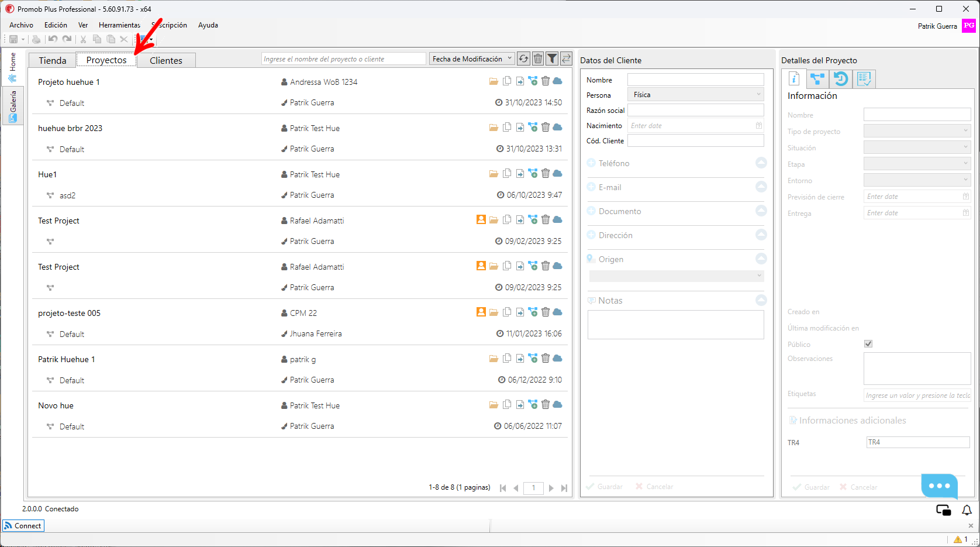980x547 pixels.
Task: Open Fecha de Modificación sort dropdown
Action: [x=472, y=59]
